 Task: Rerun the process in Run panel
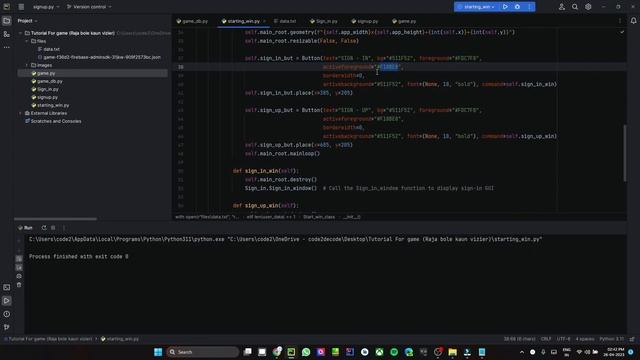pyautogui.click(x=44, y=228)
